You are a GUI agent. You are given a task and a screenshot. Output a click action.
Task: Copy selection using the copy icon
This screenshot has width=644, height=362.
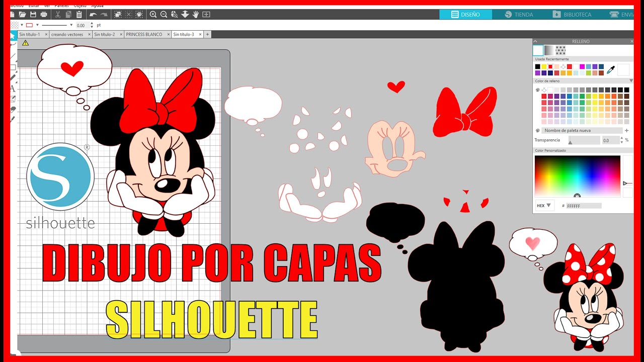tap(68, 15)
